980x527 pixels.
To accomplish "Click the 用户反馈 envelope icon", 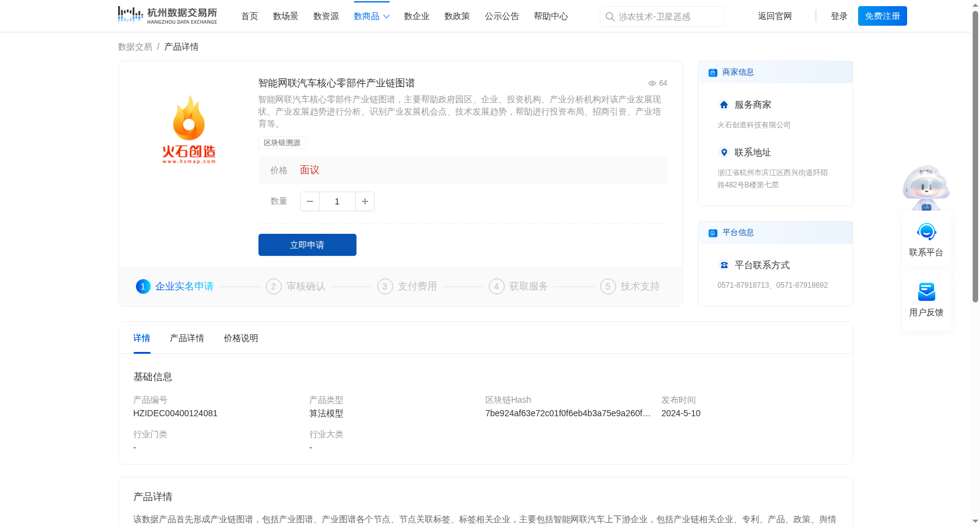I will (x=926, y=292).
